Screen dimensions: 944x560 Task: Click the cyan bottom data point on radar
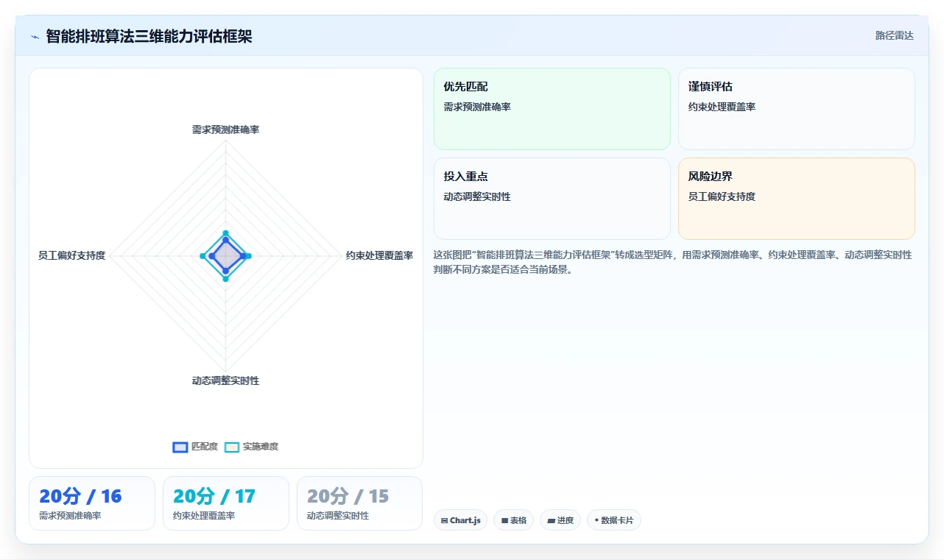click(x=226, y=279)
